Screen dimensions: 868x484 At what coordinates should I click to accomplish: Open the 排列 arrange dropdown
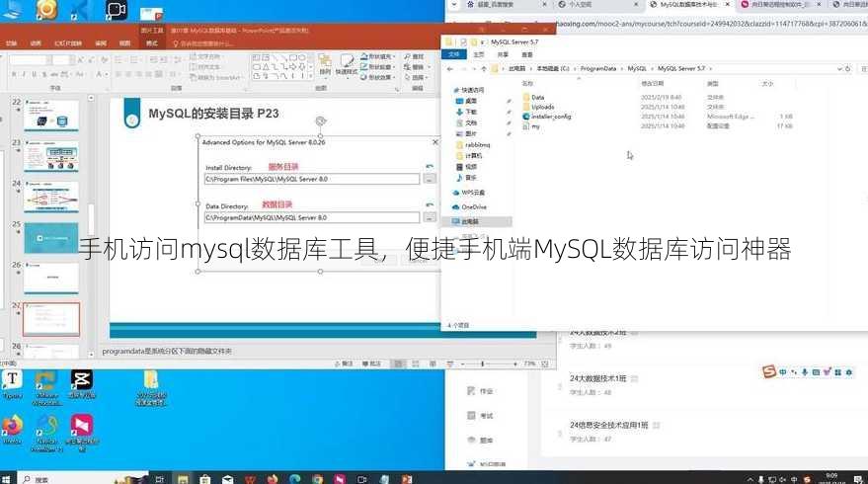[x=325, y=65]
